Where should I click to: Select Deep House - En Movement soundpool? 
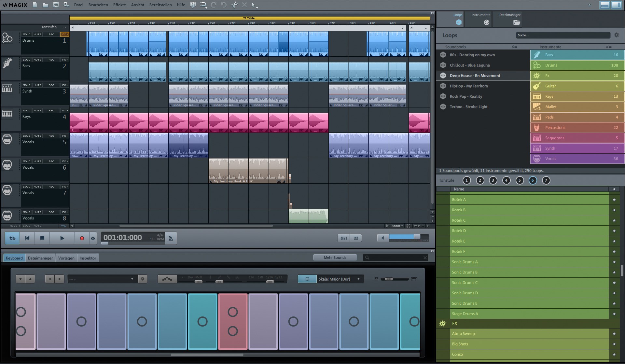pos(475,76)
